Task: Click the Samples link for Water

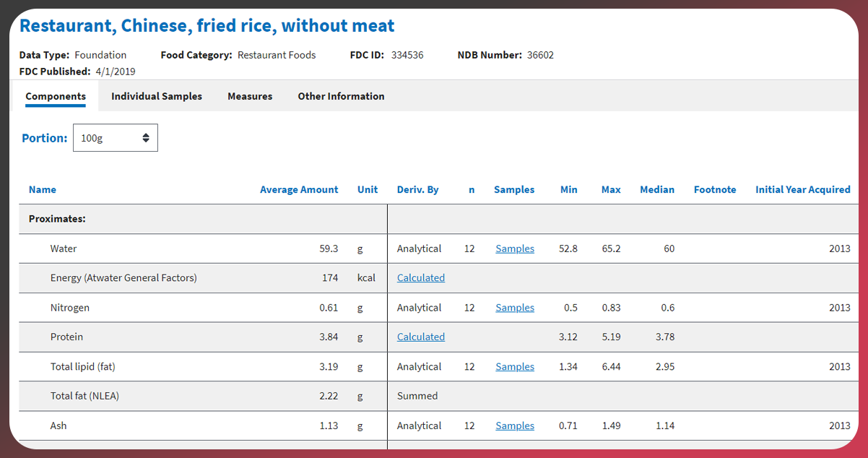Action: [x=515, y=249]
